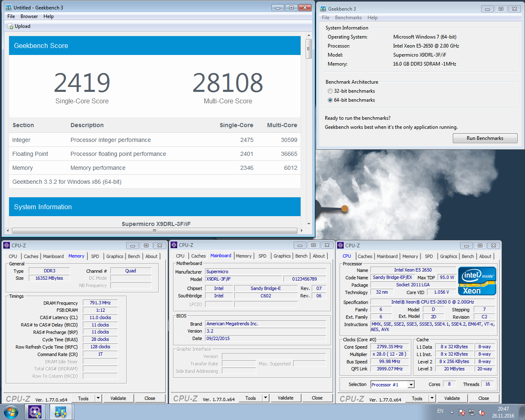This screenshot has height=420, width=525.
Task: Click the 2419 Single-Core Score
Action: [82, 83]
